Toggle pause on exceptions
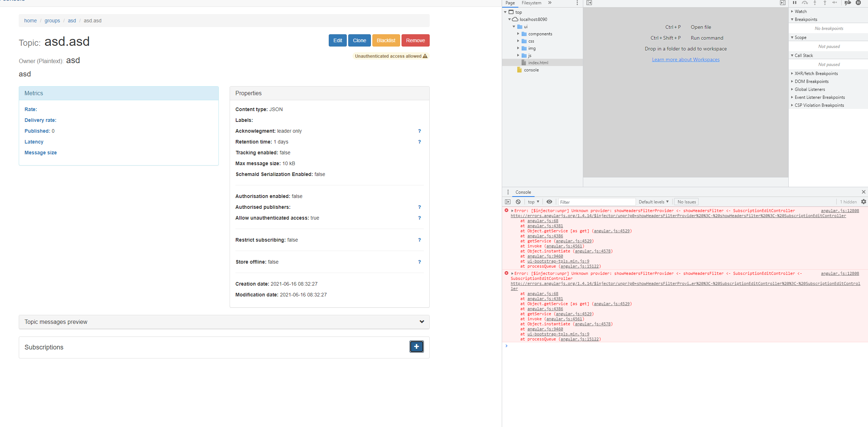 tap(858, 3)
